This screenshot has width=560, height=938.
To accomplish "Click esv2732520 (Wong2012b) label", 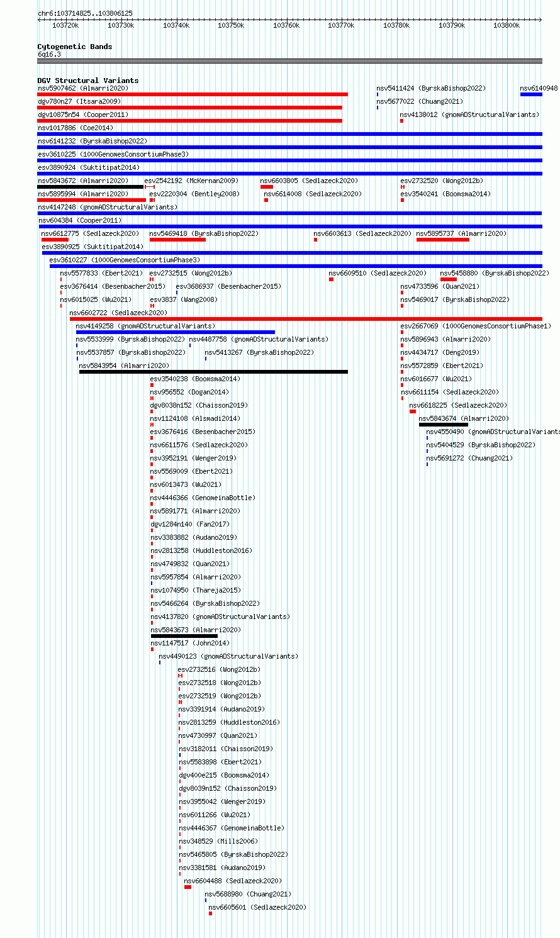I will coord(442,181).
